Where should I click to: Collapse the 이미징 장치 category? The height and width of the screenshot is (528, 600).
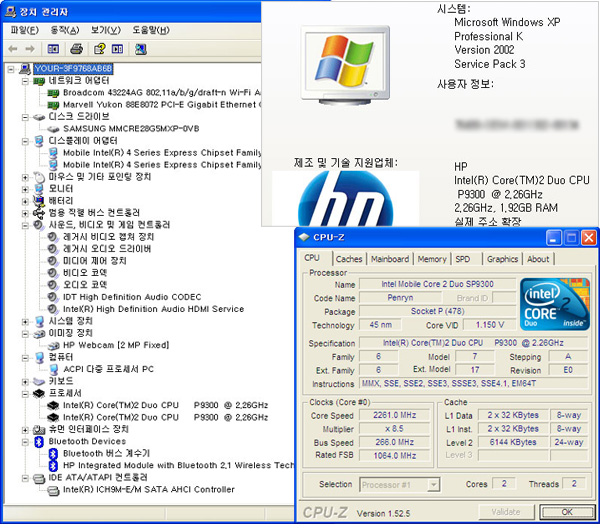click(25, 334)
